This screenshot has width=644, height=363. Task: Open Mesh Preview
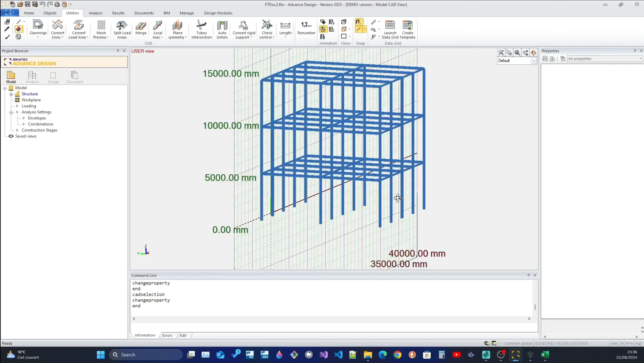tap(101, 29)
